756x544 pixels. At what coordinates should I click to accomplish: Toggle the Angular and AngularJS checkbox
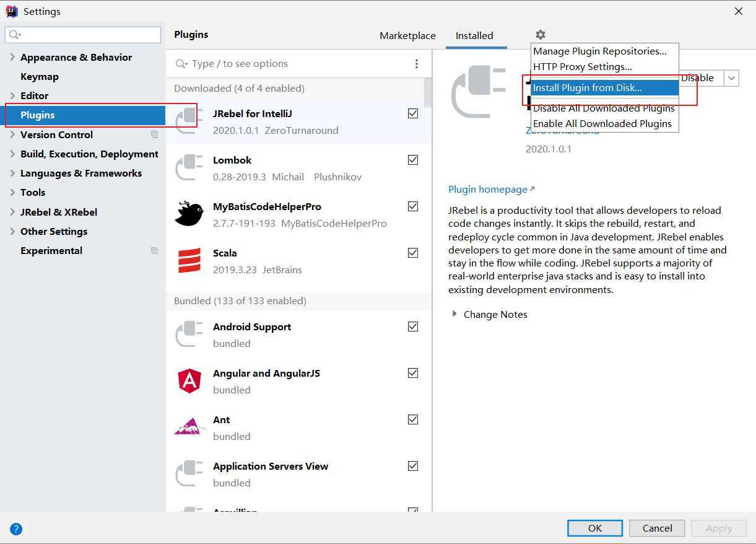413,373
